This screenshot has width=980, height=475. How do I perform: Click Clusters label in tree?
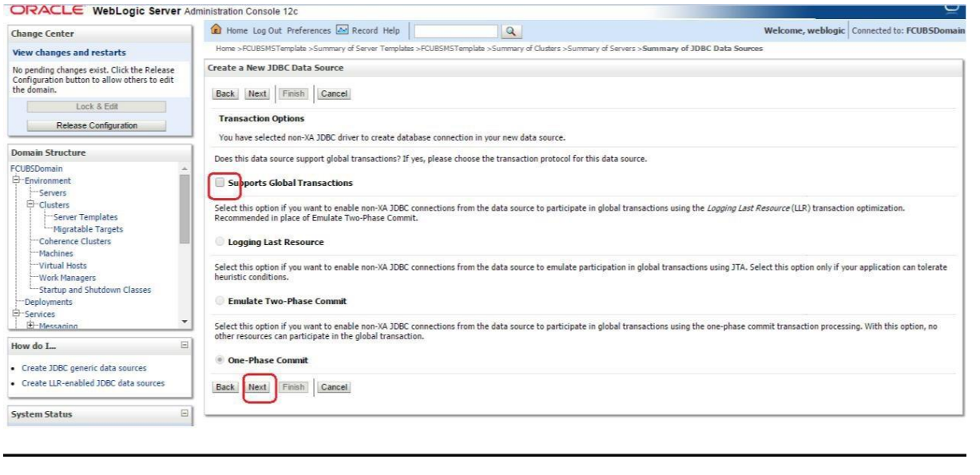54,205
